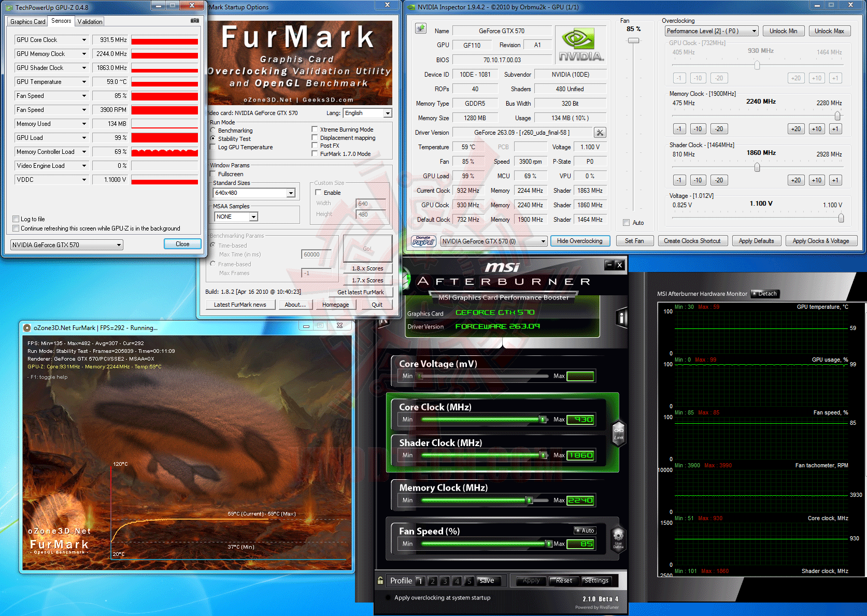
Task: Switch to the Sensors tab
Action: [x=61, y=21]
